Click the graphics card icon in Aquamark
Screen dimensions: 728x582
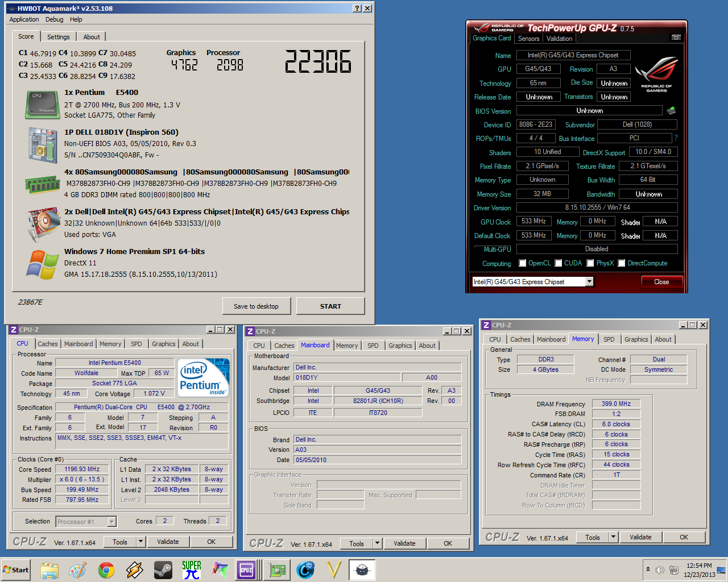click(43, 224)
